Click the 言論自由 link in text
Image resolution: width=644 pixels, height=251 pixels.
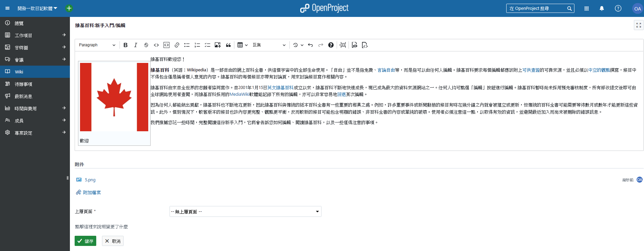click(x=386, y=70)
